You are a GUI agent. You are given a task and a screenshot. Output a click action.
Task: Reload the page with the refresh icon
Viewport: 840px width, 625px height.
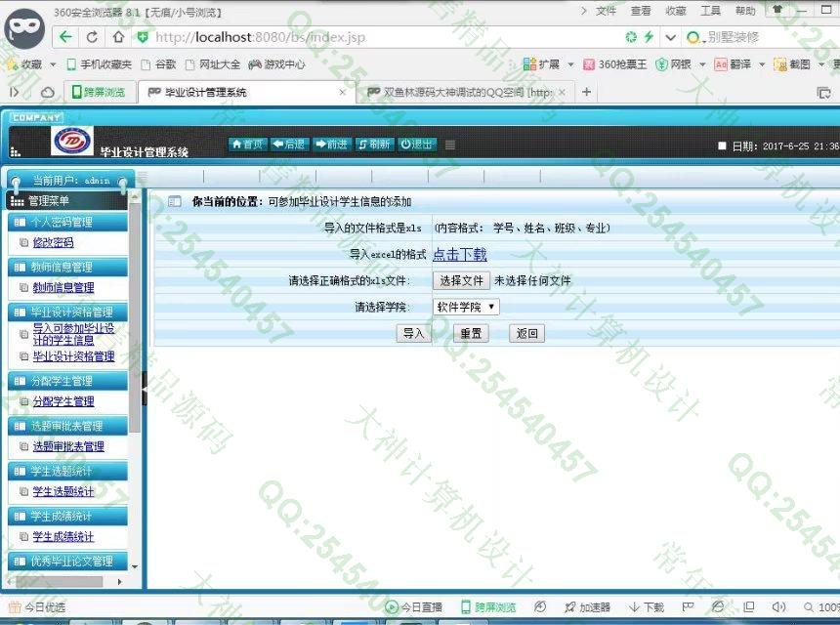point(92,37)
